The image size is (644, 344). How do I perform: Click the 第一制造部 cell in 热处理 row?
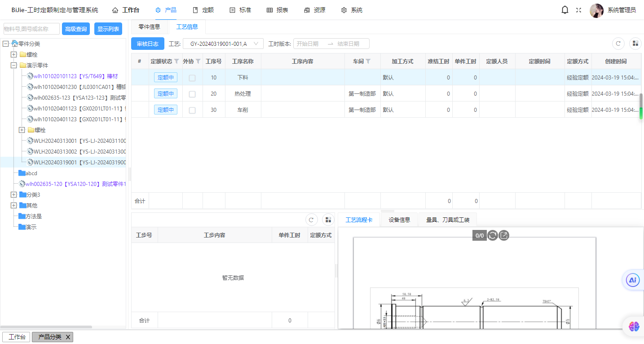[x=362, y=93]
